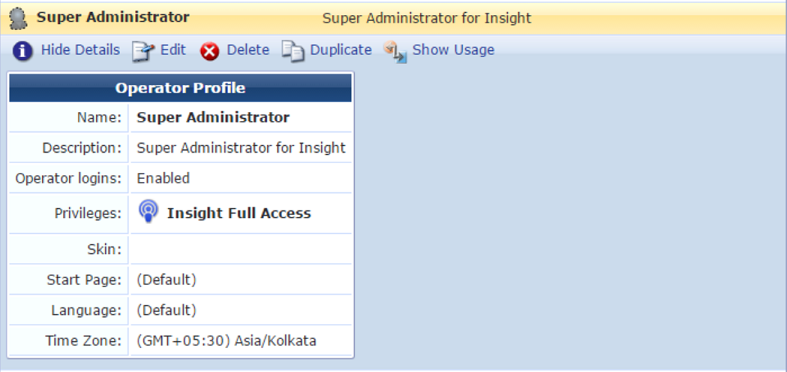Click the Operator Profile table header

180,88
